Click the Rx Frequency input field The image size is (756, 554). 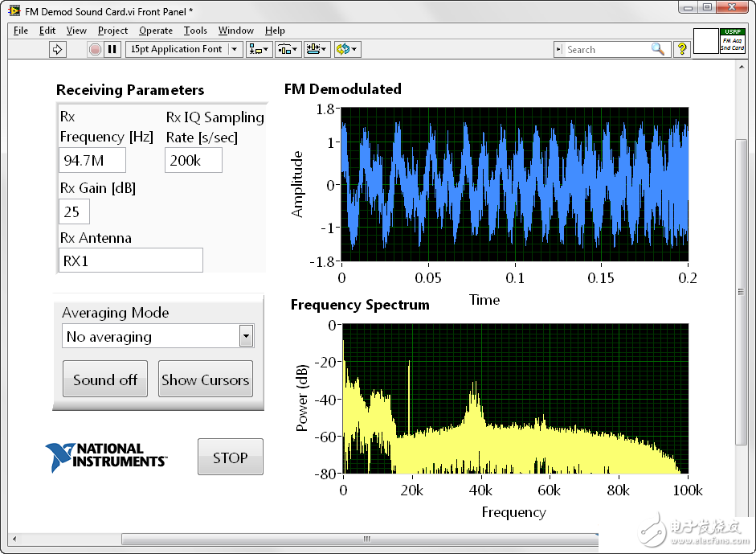point(92,160)
